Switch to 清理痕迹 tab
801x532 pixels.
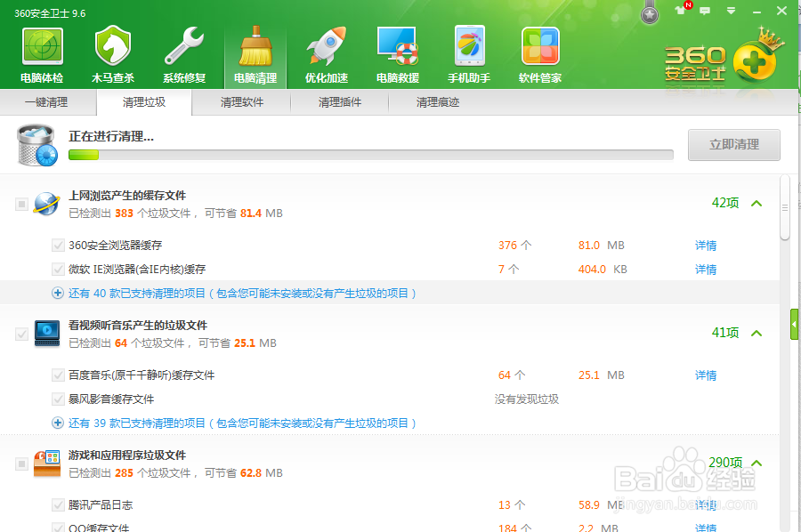[x=438, y=102]
